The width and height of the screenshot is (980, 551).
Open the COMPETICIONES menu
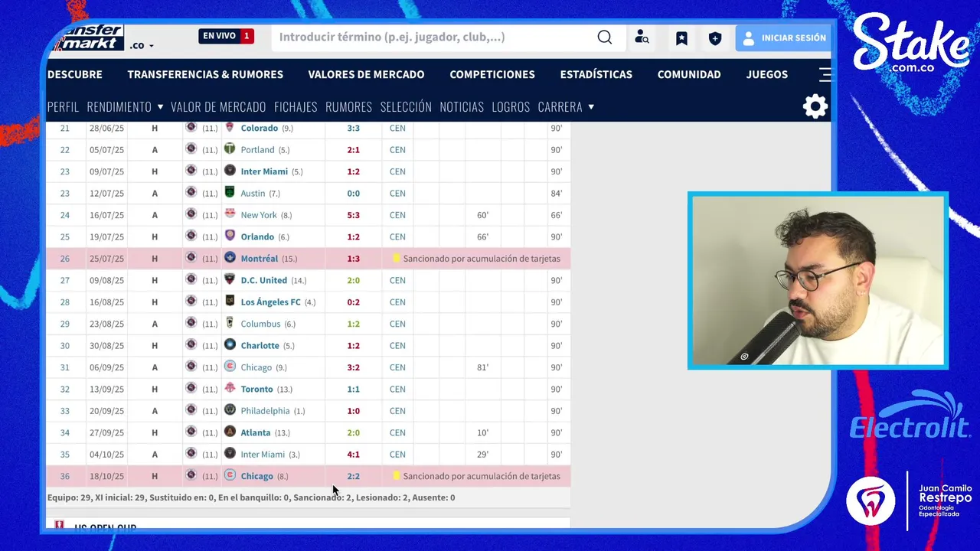tap(492, 74)
